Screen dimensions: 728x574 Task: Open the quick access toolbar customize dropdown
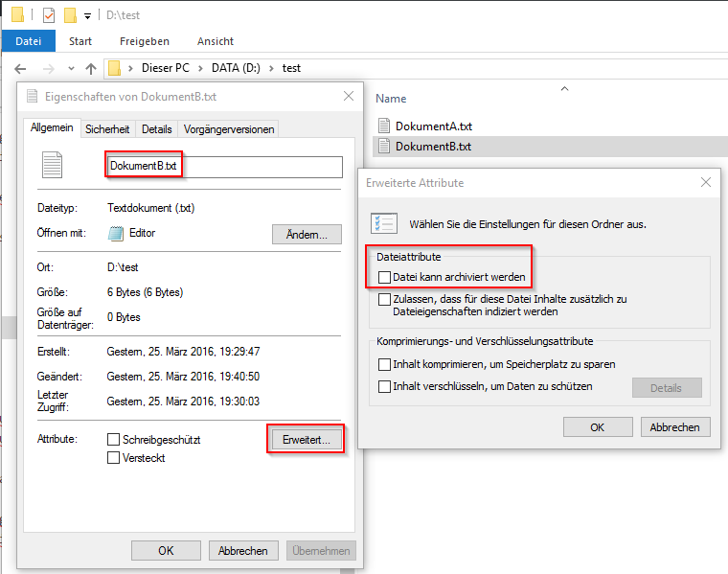[x=87, y=16]
